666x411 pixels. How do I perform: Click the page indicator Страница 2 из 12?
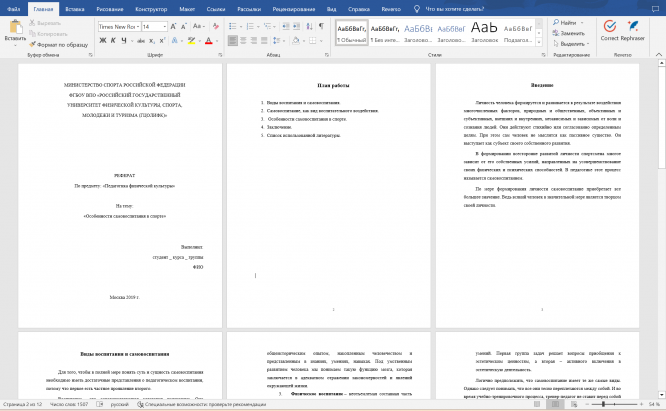(23, 404)
